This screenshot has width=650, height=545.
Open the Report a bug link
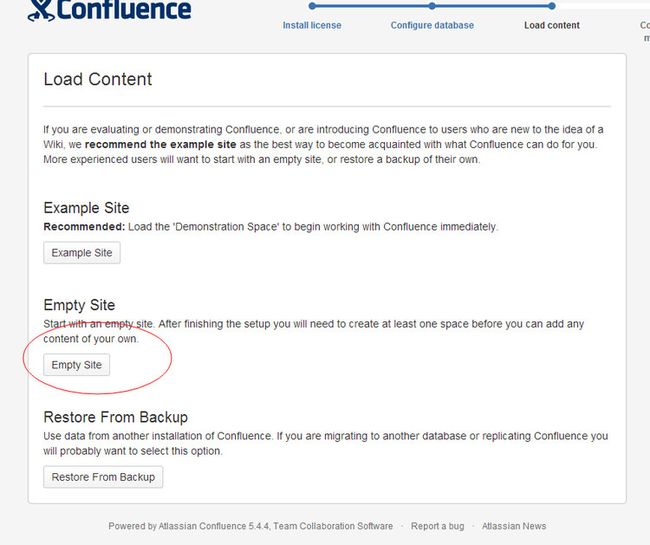(x=437, y=526)
